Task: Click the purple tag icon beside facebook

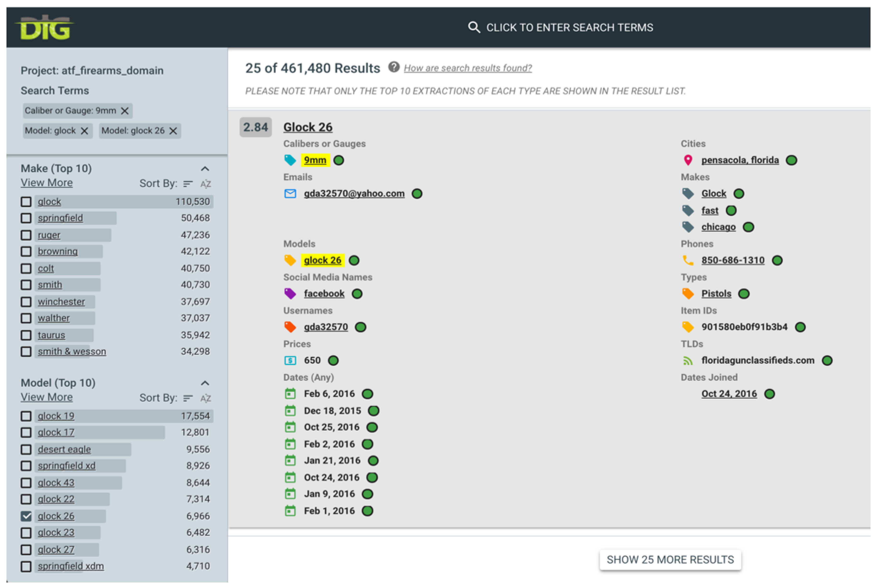Action: pos(290,294)
